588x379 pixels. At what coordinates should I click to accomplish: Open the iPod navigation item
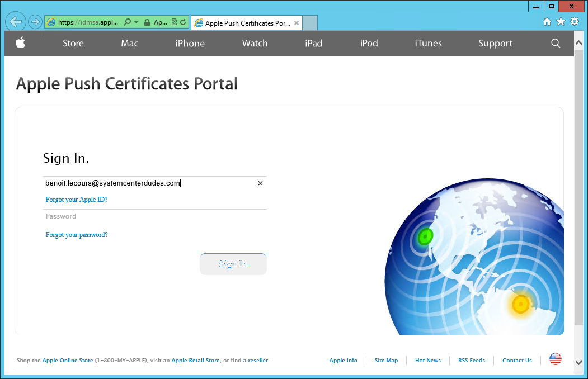point(369,44)
